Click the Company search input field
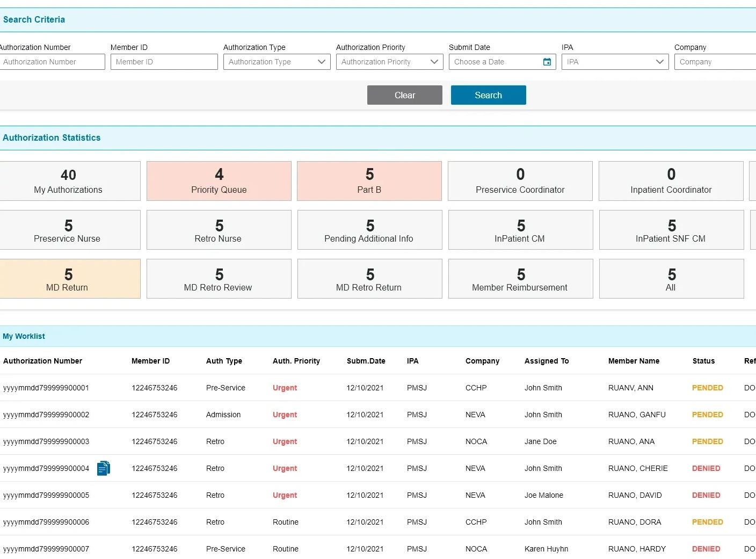756x559 pixels. click(x=715, y=62)
